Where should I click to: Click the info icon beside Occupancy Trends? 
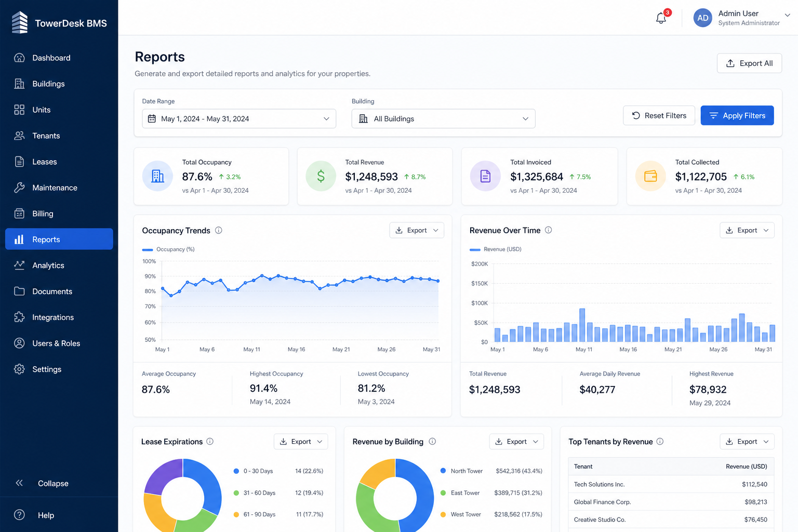219,230
